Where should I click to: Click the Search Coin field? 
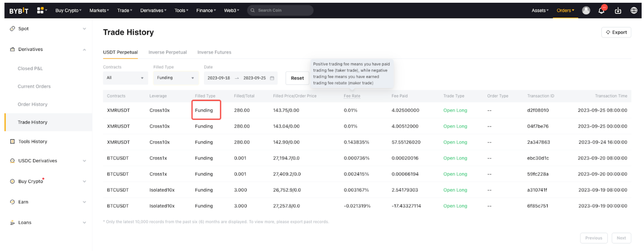283,11
